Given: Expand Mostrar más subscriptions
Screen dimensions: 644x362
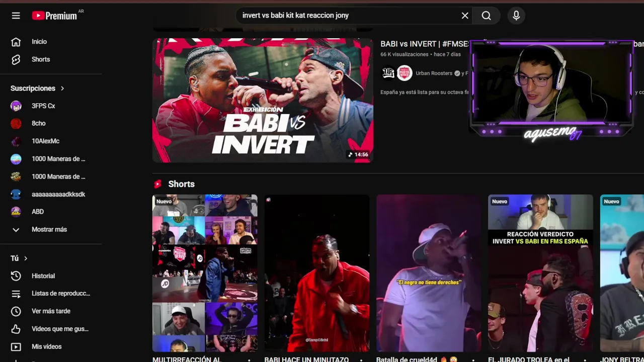Looking at the screenshot, I should tap(50, 229).
